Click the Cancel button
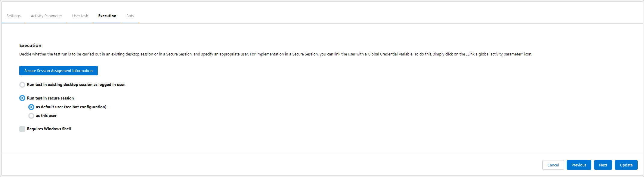Image resolution: width=644 pixels, height=177 pixels. [x=553, y=165]
